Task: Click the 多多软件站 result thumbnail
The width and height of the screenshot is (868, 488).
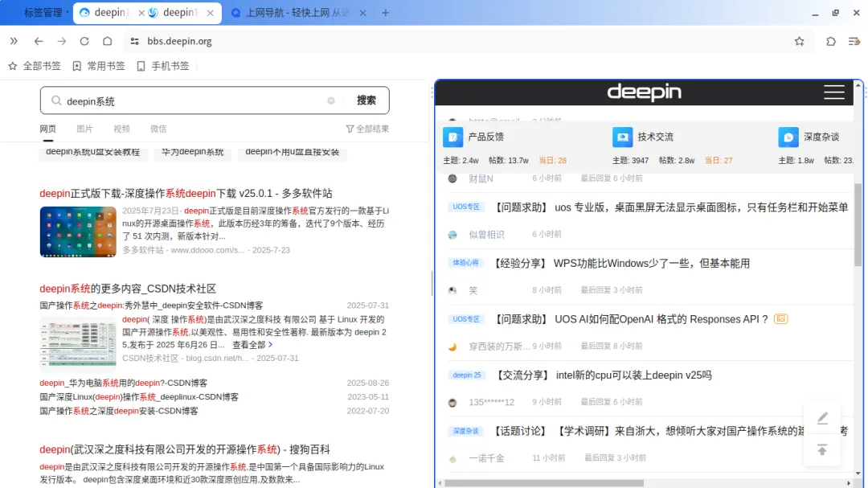Action: coord(78,232)
